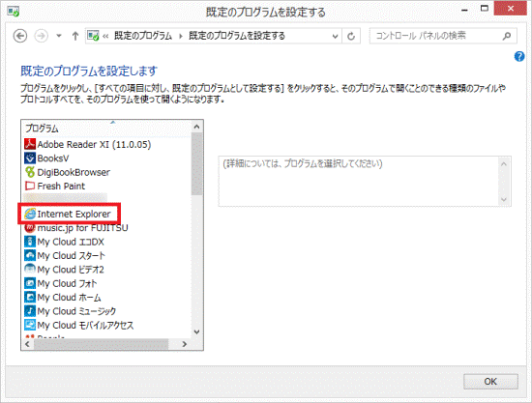Image resolution: width=532 pixels, height=403 pixels.
Task: Click the music.jp for FUJITSU icon
Action: pos(30,227)
